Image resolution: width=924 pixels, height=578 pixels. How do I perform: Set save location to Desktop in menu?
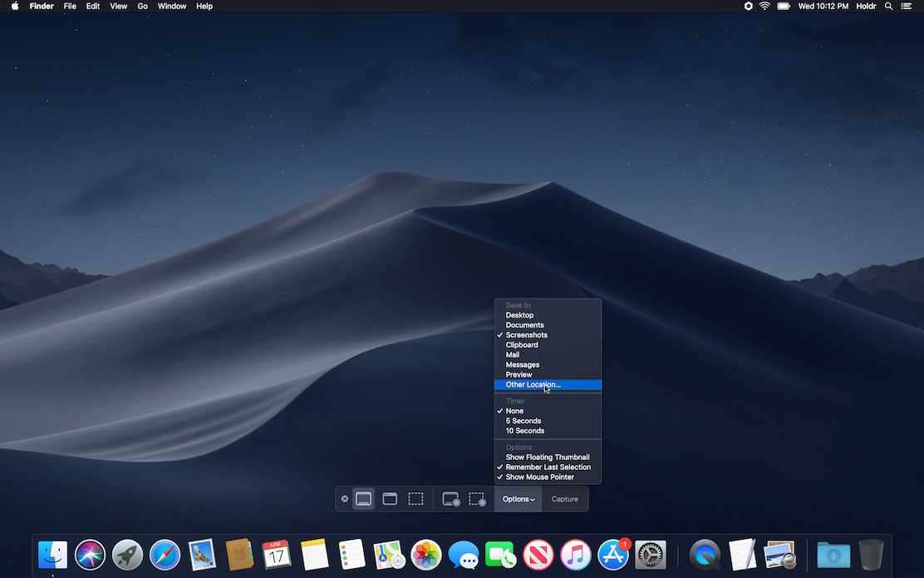548,315
